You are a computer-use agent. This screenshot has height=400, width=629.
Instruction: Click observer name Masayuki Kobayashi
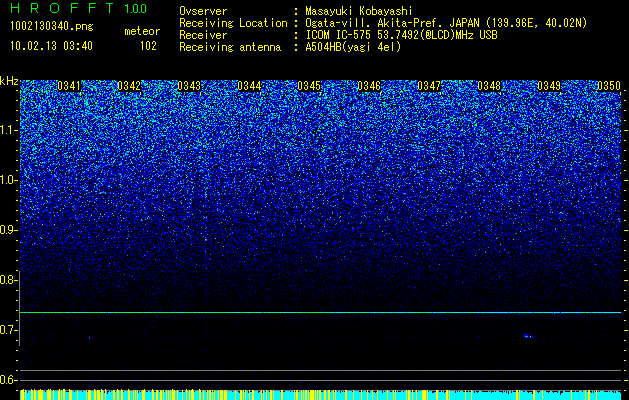pyautogui.click(x=359, y=11)
